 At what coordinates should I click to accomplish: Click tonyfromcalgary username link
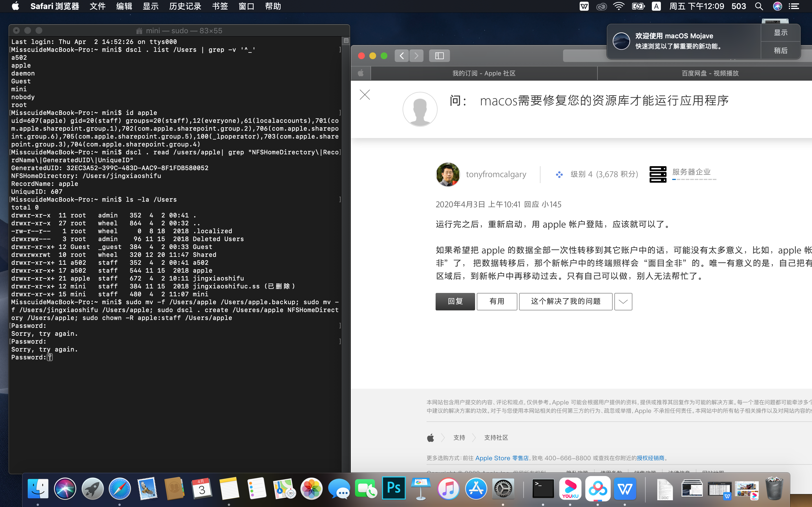pyautogui.click(x=496, y=174)
